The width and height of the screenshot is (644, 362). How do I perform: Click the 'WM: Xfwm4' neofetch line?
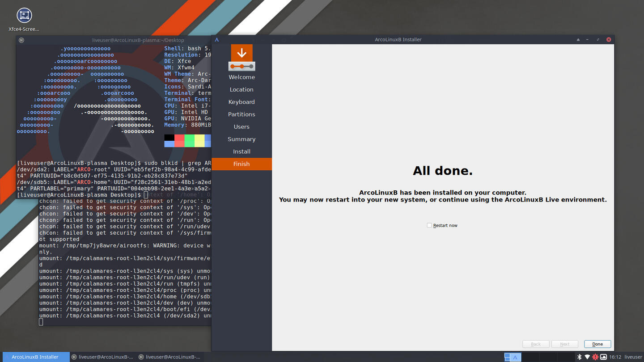(x=179, y=67)
